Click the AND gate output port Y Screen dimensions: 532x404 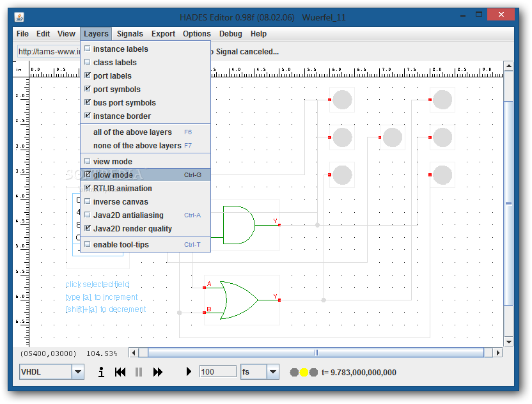click(x=279, y=225)
